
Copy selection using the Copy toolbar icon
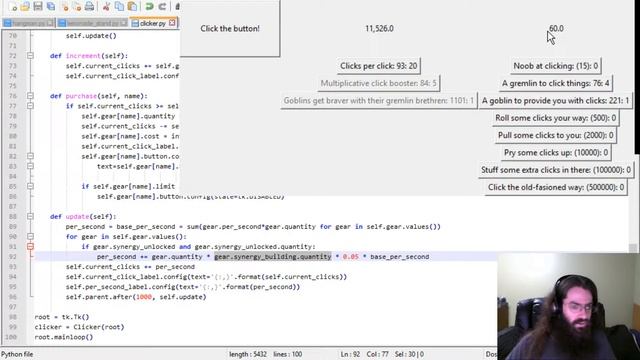pyautogui.click(x=119, y=6)
